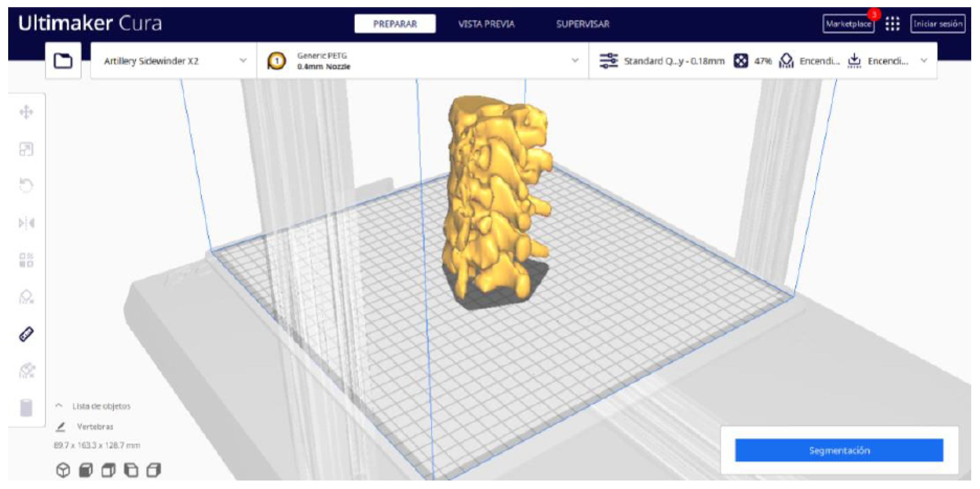Click the Segmentación slice button
The image size is (980, 489).
click(x=839, y=450)
